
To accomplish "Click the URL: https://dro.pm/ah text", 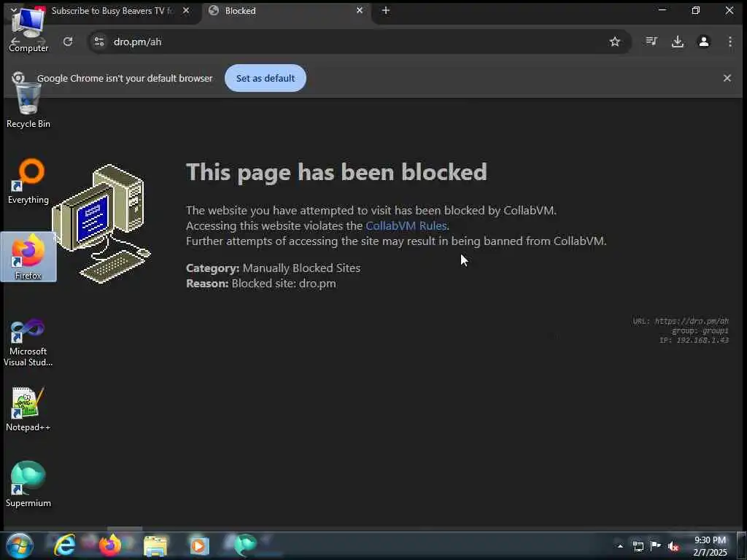I will point(681,321).
